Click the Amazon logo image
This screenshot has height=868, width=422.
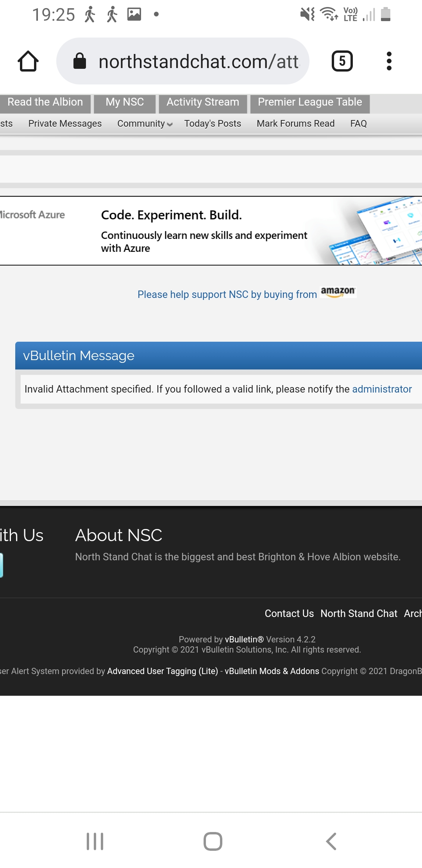pyautogui.click(x=338, y=292)
